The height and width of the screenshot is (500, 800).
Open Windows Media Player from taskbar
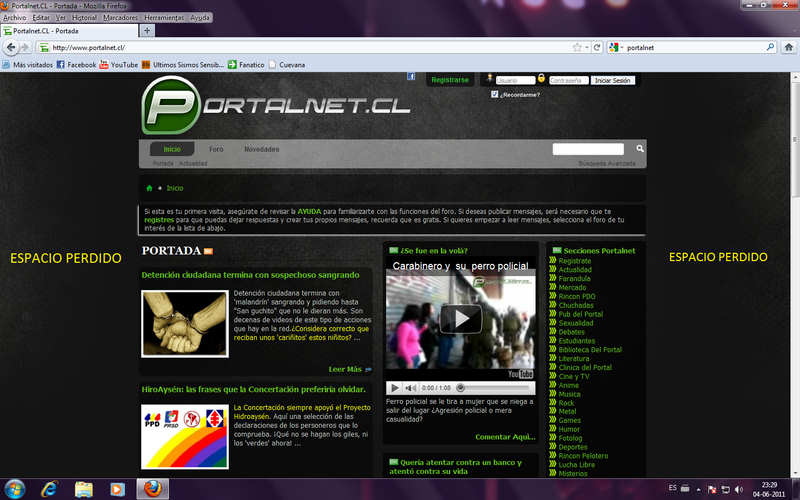pyautogui.click(x=117, y=489)
